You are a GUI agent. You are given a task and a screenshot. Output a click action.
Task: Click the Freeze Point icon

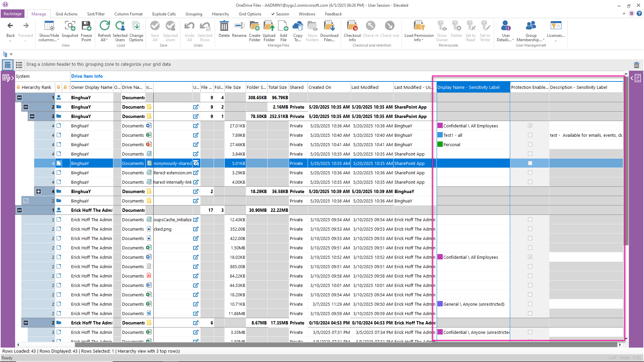point(86,25)
